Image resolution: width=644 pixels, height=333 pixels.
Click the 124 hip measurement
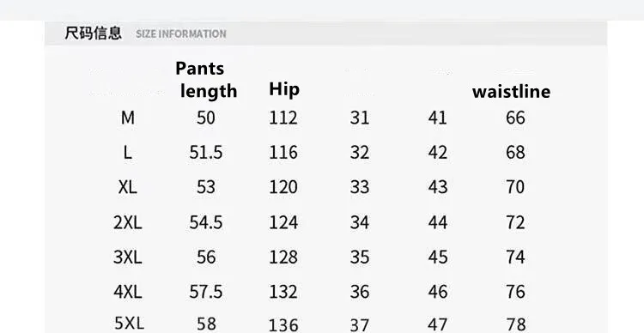click(x=283, y=222)
